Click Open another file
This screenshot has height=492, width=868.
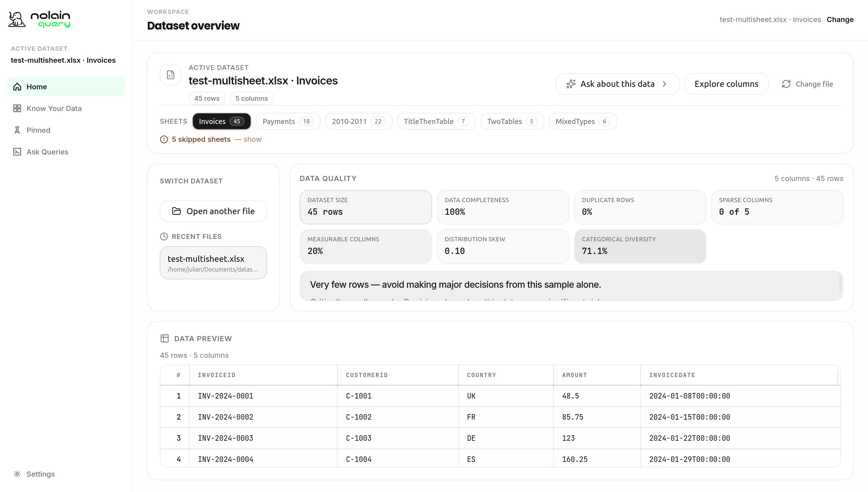[x=213, y=211]
